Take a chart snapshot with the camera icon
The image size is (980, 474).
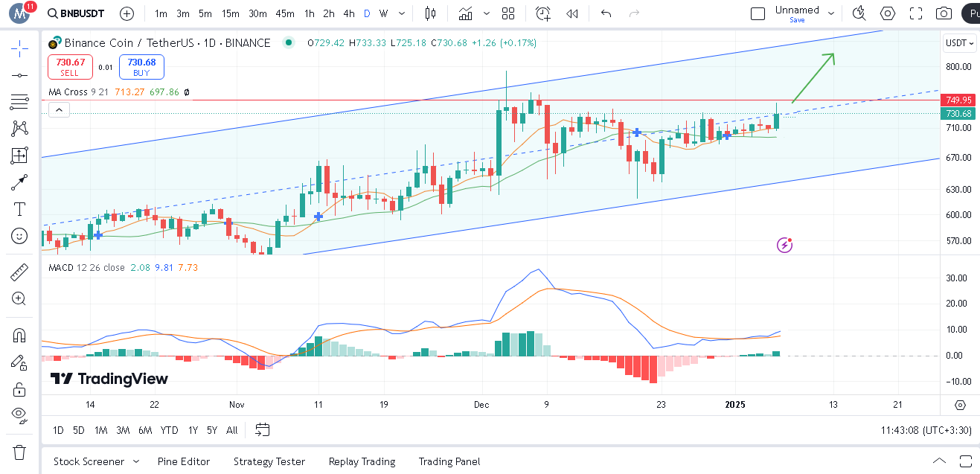point(944,13)
